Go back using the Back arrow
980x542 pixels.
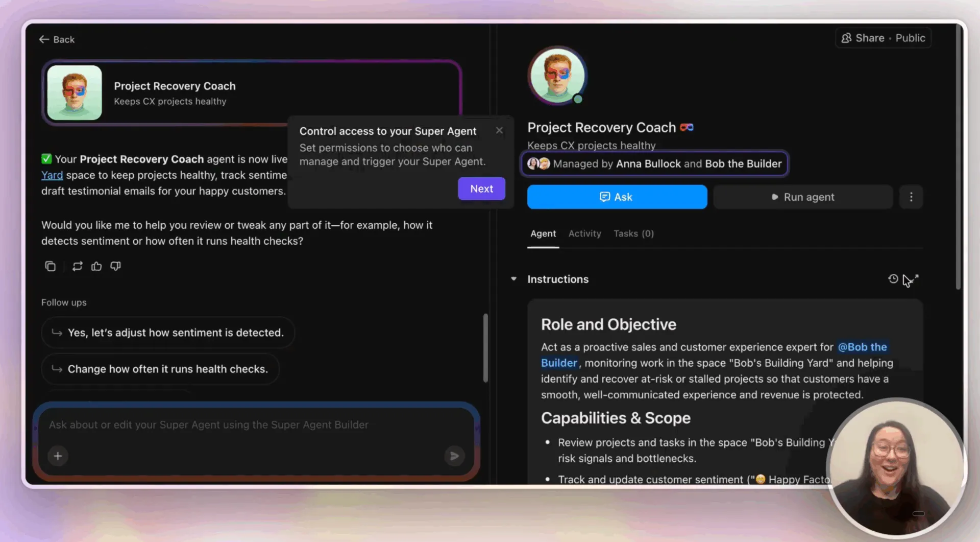pos(56,39)
